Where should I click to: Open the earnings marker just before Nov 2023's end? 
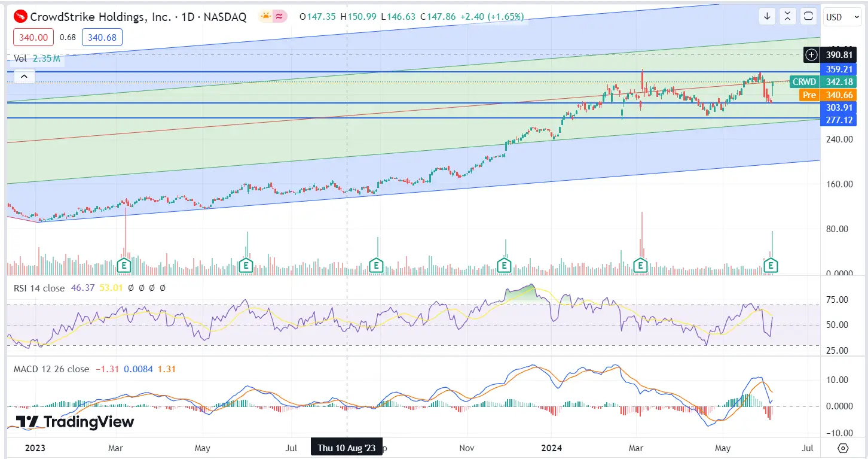tap(505, 265)
